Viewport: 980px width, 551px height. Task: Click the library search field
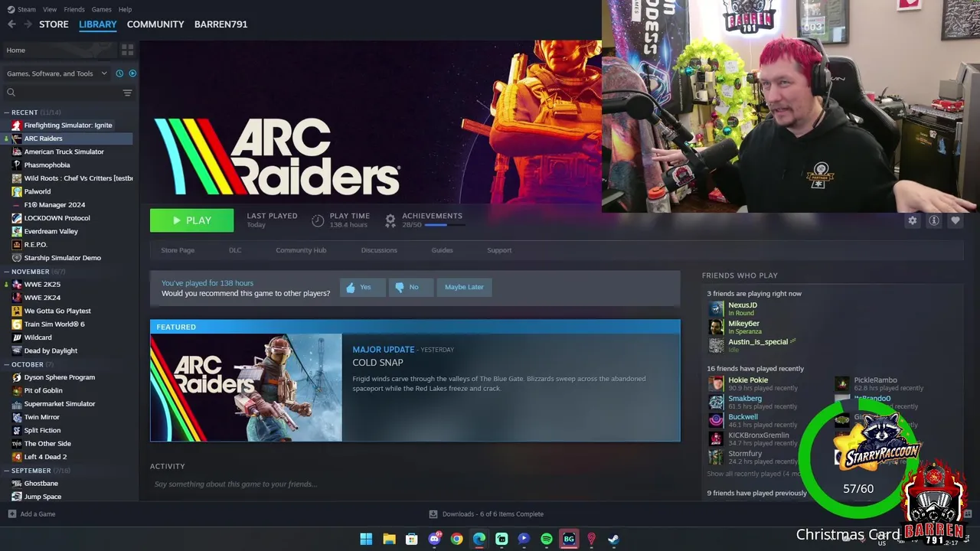(x=63, y=93)
